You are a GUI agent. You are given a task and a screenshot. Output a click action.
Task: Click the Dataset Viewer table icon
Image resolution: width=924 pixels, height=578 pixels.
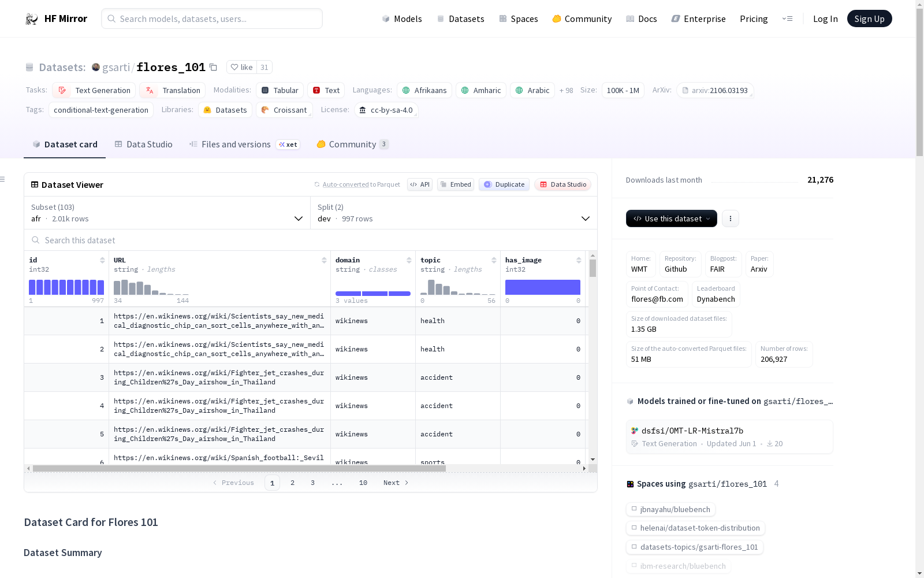click(35, 185)
